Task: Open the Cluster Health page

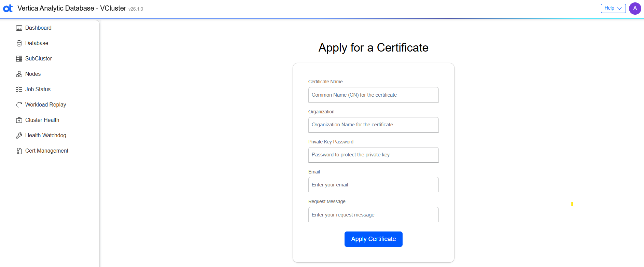Action: point(42,120)
